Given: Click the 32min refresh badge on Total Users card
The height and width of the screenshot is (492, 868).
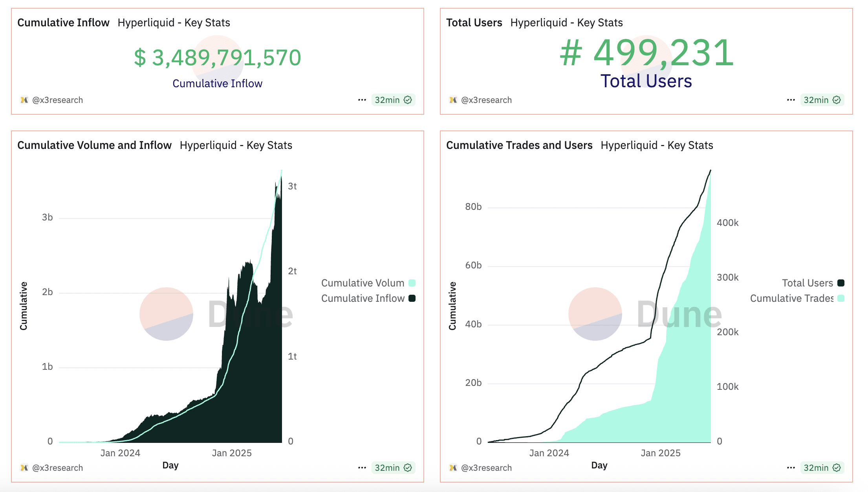Looking at the screenshot, I should [x=822, y=100].
